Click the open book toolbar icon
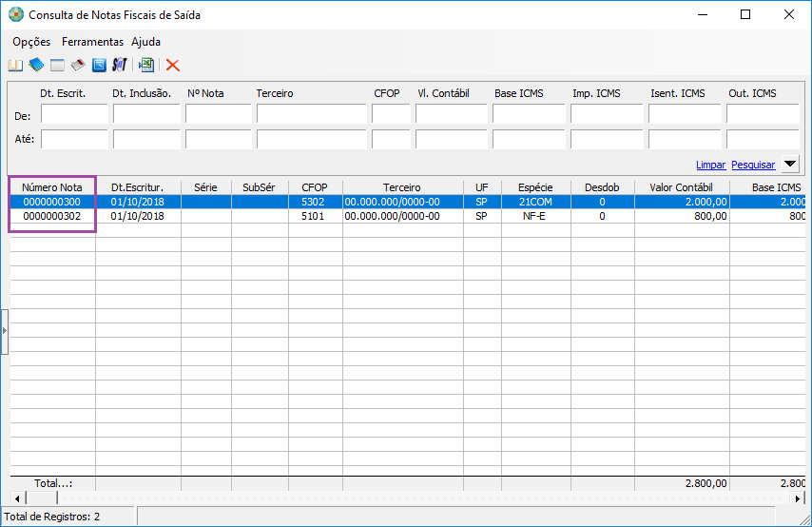 15,66
